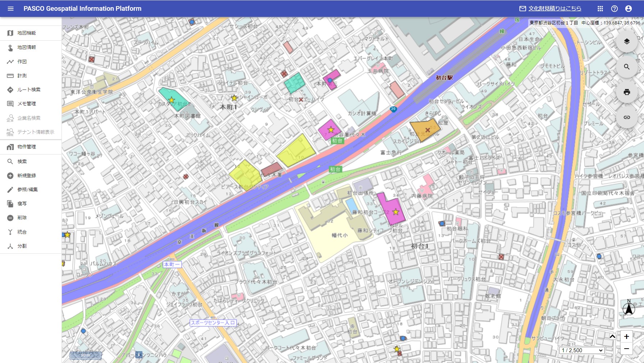Collapse the zoom panel chevron

pos(612,336)
